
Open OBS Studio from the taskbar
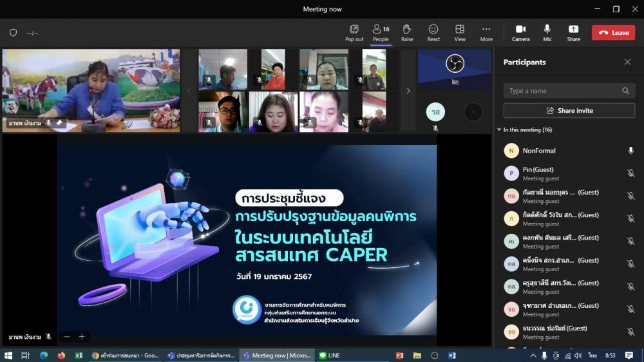[x=435, y=356]
